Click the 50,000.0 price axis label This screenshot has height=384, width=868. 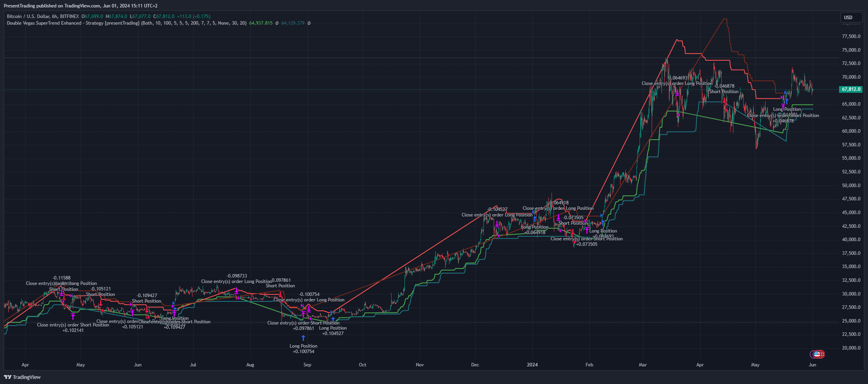coord(851,186)
